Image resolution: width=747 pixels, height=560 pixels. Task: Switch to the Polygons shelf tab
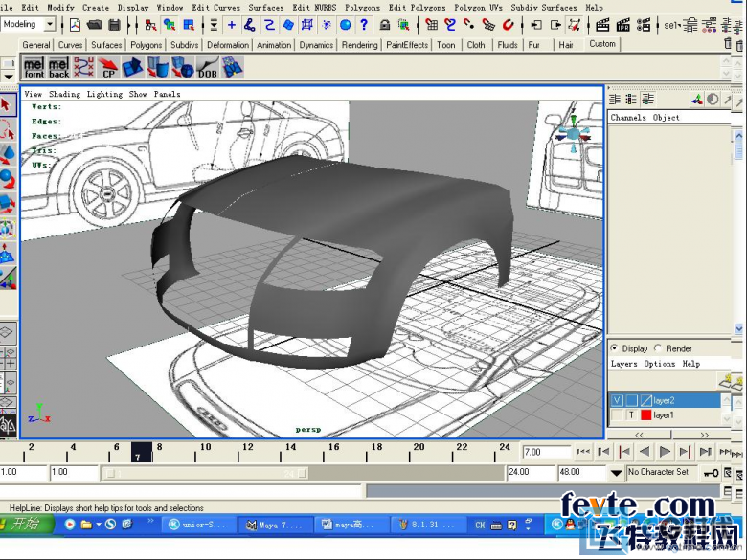coord(146,45)
